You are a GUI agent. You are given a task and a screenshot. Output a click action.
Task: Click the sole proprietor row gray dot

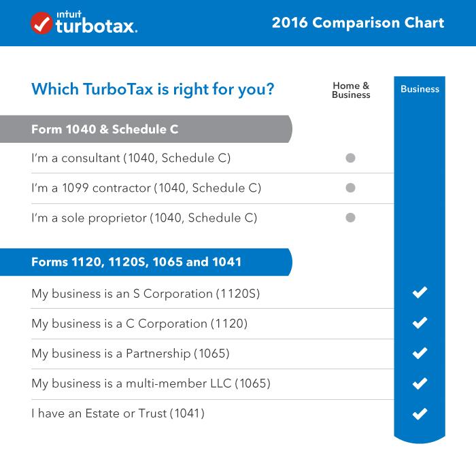pyautogui.click(x=351, y=218)
